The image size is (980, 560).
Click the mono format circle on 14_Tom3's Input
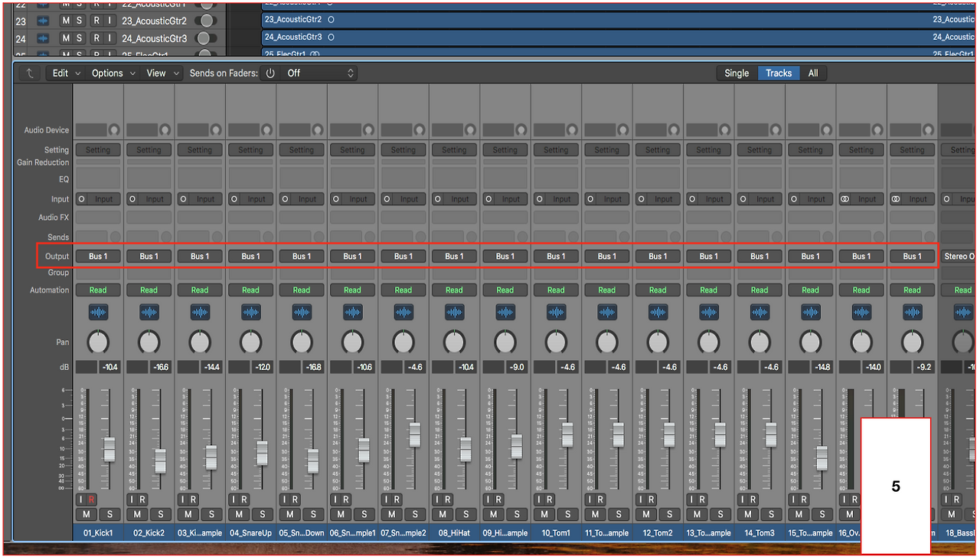743,199
